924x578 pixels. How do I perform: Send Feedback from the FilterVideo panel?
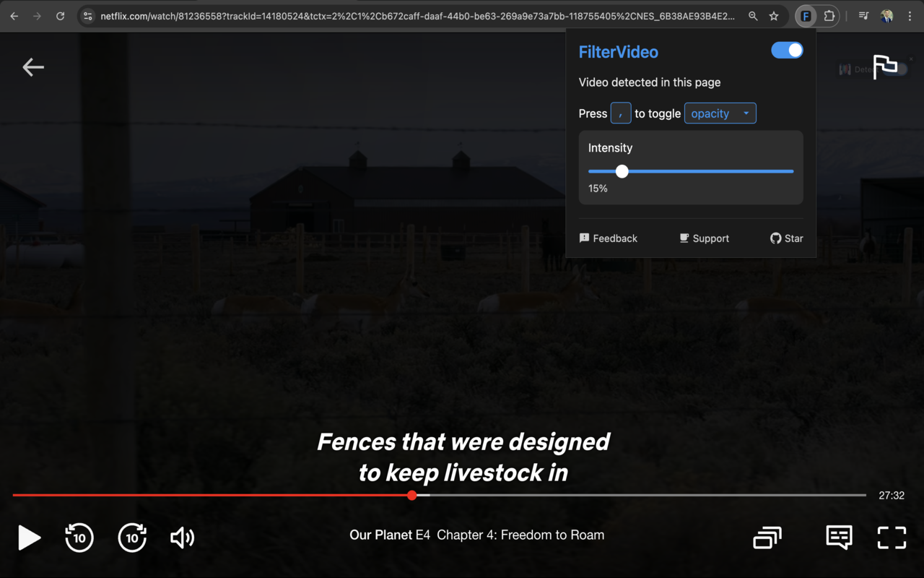coord(609,238)
